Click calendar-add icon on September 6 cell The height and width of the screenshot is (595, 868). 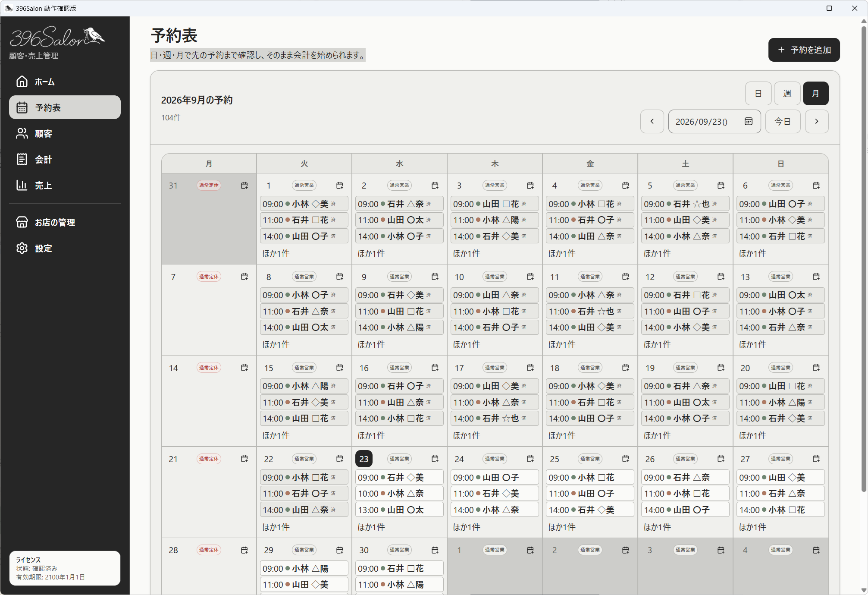point(816,186)
